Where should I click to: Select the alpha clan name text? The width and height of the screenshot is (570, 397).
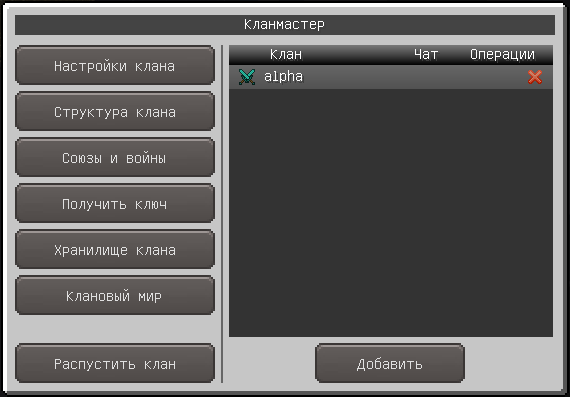click(283, 77)
